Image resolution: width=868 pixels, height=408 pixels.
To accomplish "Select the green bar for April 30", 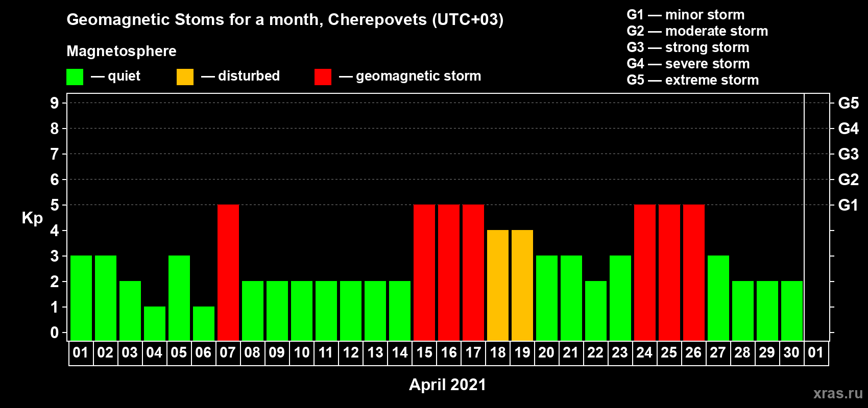I will [x=792, y=311].
